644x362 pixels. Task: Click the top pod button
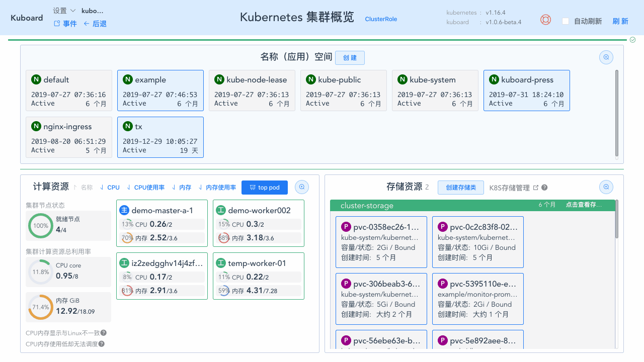[x=265, y=188]
